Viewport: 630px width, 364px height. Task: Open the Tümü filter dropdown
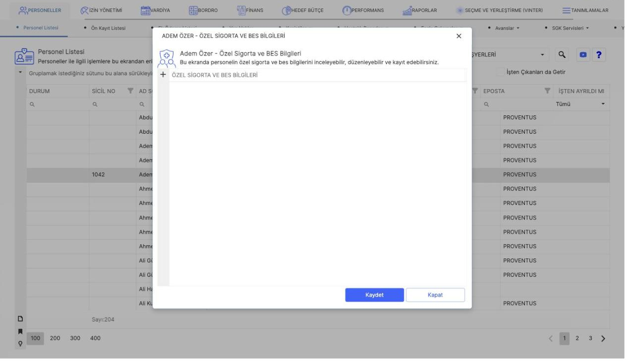coord(581,104)
